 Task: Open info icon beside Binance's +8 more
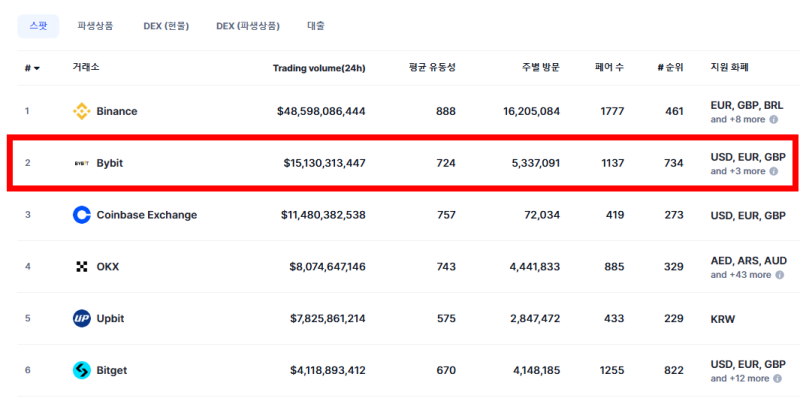pos(773,119)
